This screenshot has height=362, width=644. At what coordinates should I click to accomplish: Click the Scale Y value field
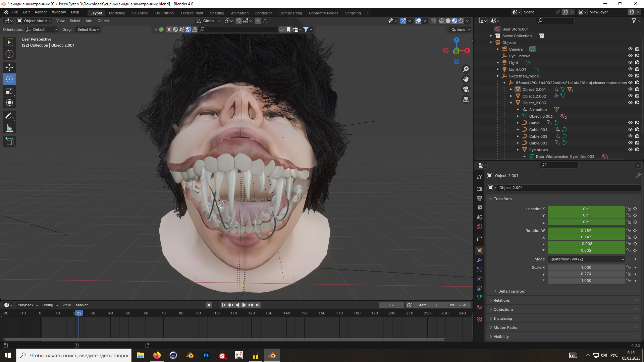point(586,274)
